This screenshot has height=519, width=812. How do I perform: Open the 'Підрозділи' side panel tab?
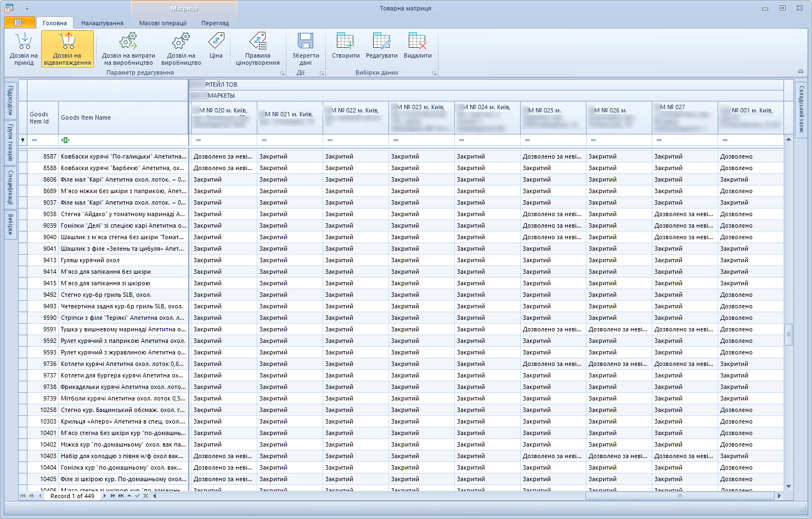(10, 100)
